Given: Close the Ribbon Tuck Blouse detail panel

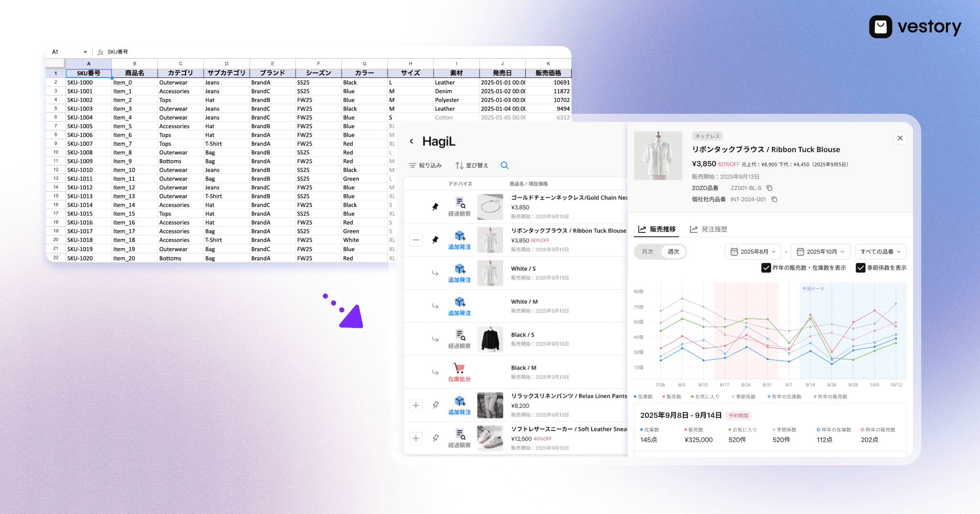Looking at the screenshot, I should 900,138.
